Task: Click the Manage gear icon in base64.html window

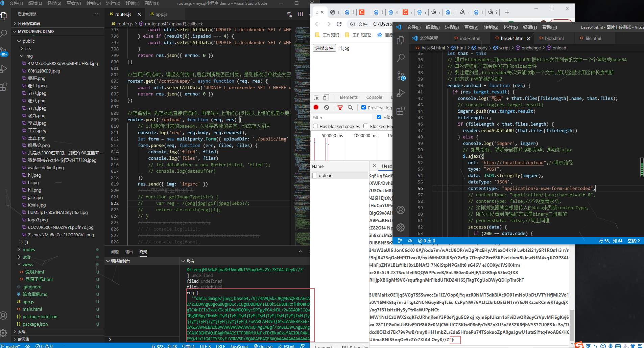Action: point(401,227)
